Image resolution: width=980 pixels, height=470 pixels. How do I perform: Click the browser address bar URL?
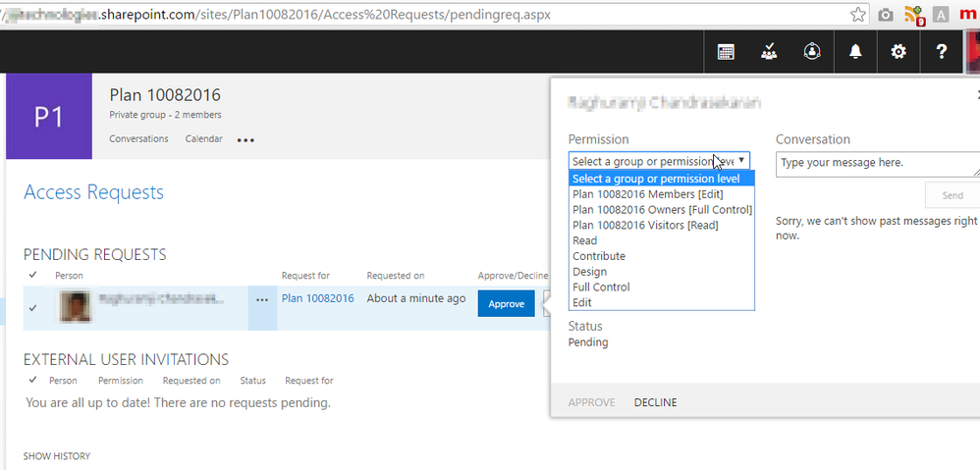coord(275,15)
